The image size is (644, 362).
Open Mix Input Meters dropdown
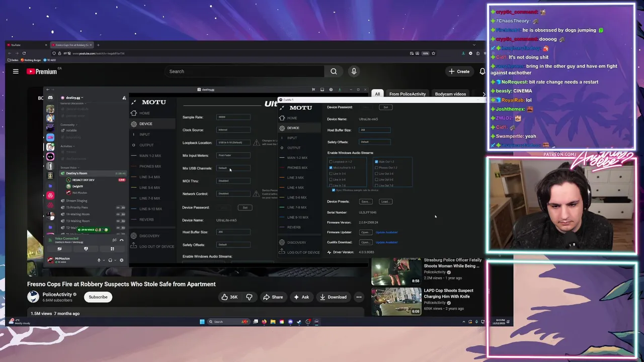[233, 155]
